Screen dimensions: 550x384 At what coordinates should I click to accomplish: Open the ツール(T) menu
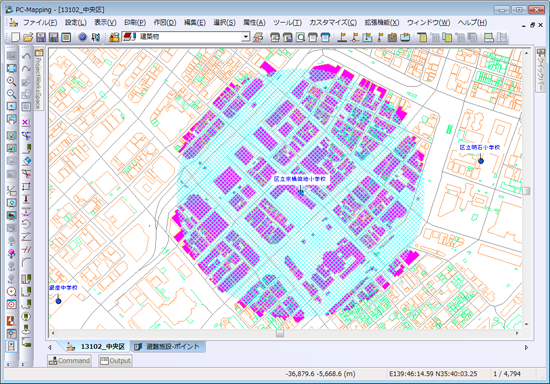(x=287, y=23)
